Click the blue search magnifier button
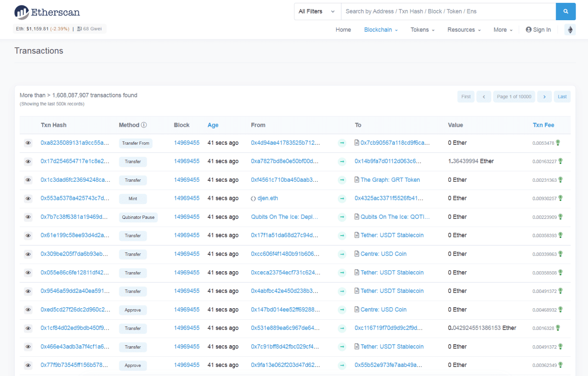The image size is (588, 376). click(x=565, y=12)
